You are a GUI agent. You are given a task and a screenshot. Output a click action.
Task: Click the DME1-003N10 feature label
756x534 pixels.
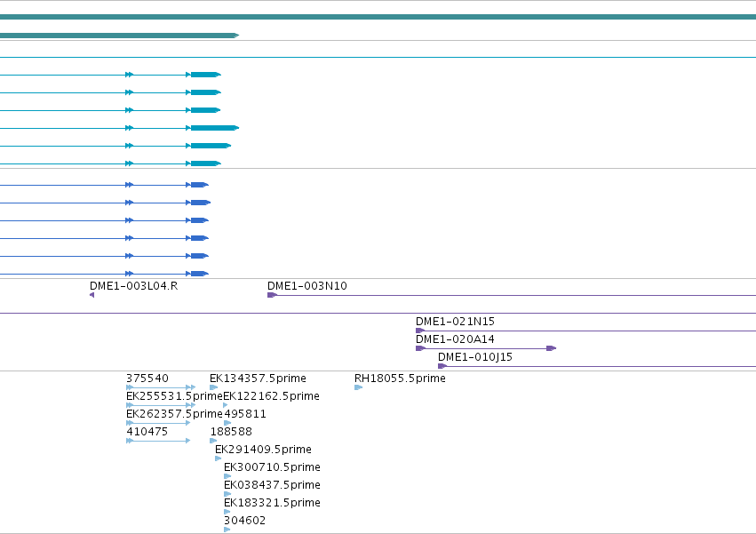(307, 285)
